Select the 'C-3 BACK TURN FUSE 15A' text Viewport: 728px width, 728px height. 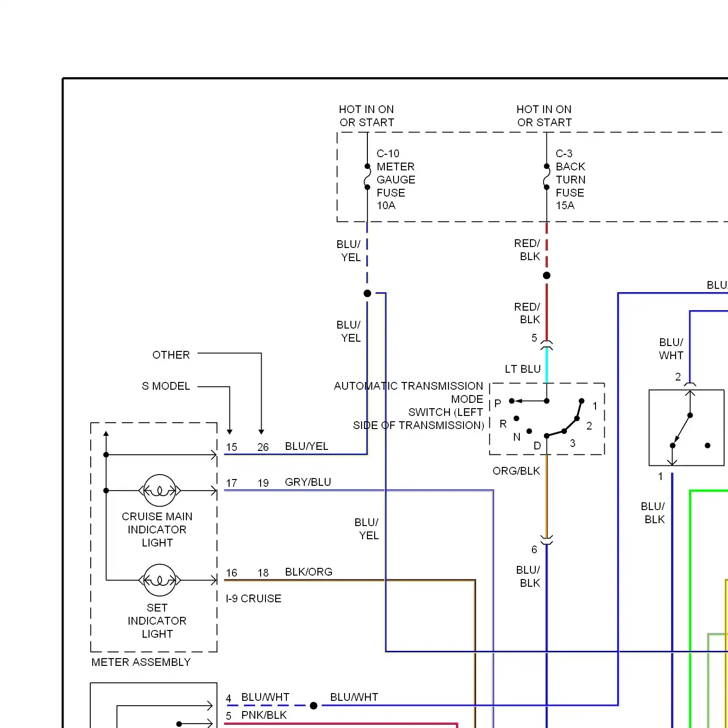[x=570, y=180]
